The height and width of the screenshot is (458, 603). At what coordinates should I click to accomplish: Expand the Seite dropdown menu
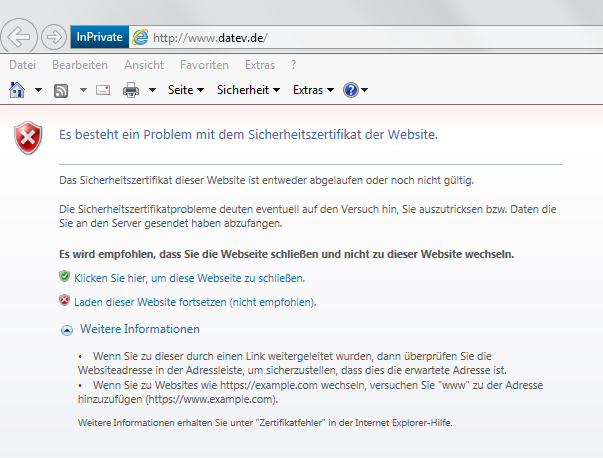186,90
